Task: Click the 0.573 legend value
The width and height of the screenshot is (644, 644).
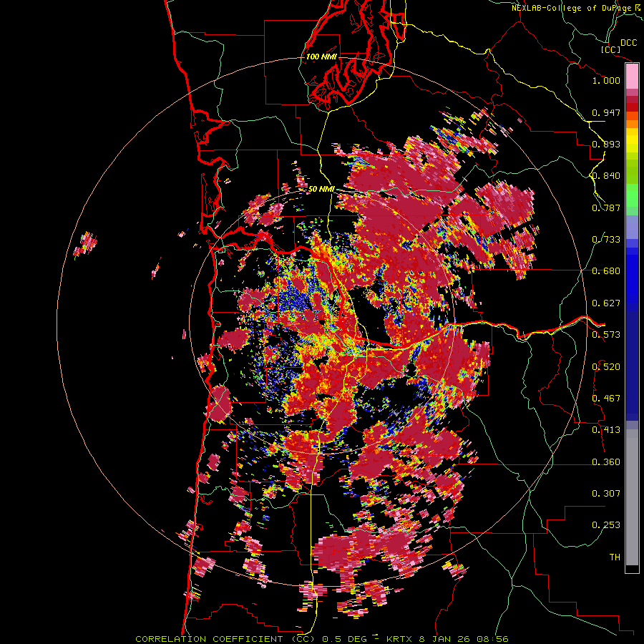Action: 606,335
